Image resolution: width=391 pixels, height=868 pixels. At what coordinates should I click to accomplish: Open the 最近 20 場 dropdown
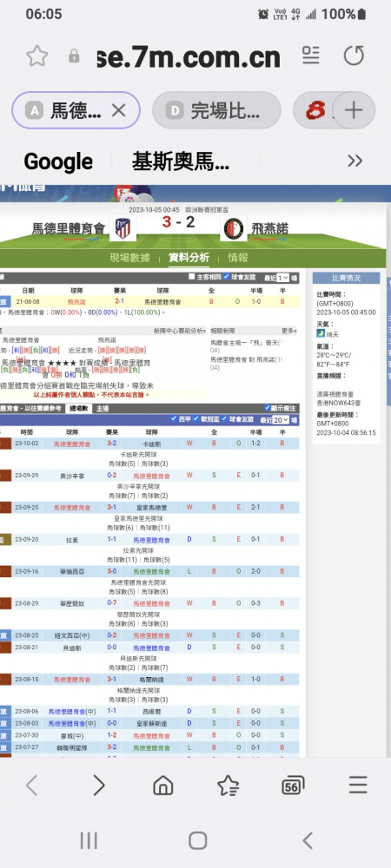(x=281, y=420)
